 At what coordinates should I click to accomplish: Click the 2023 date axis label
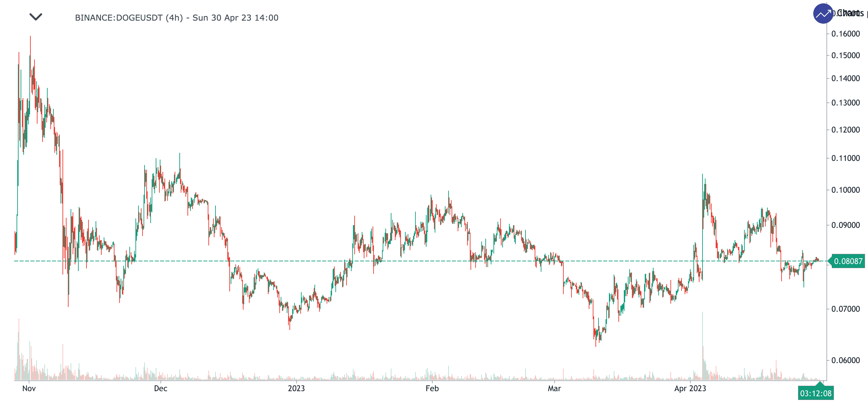click(x=296, y=388)
